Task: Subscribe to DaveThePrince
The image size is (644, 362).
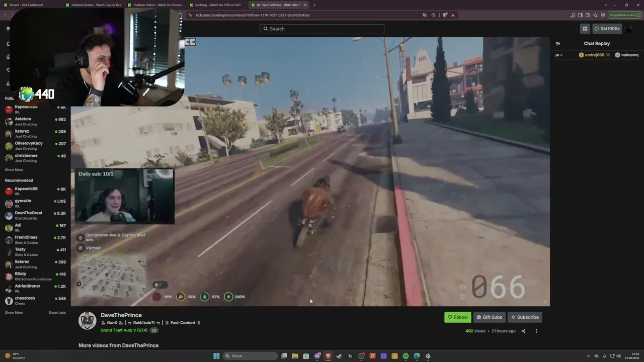Action: click(x=525, y=317)
